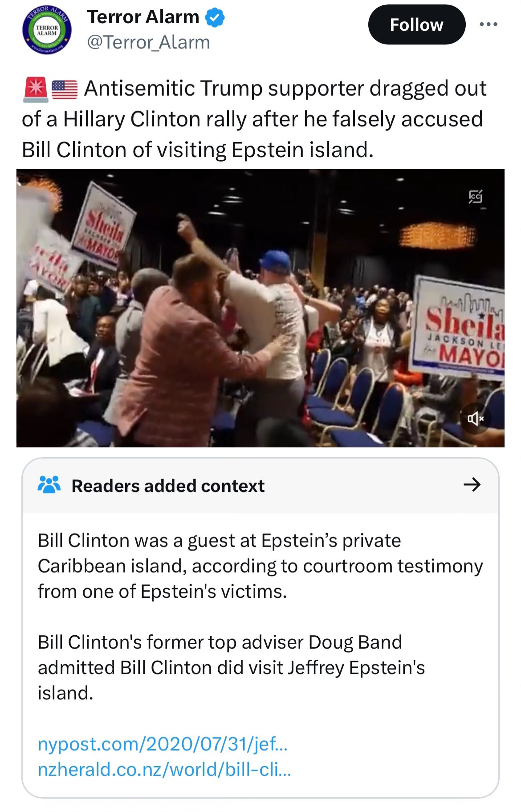Click the US flag emoji in the tweet

tap(65, 89)
